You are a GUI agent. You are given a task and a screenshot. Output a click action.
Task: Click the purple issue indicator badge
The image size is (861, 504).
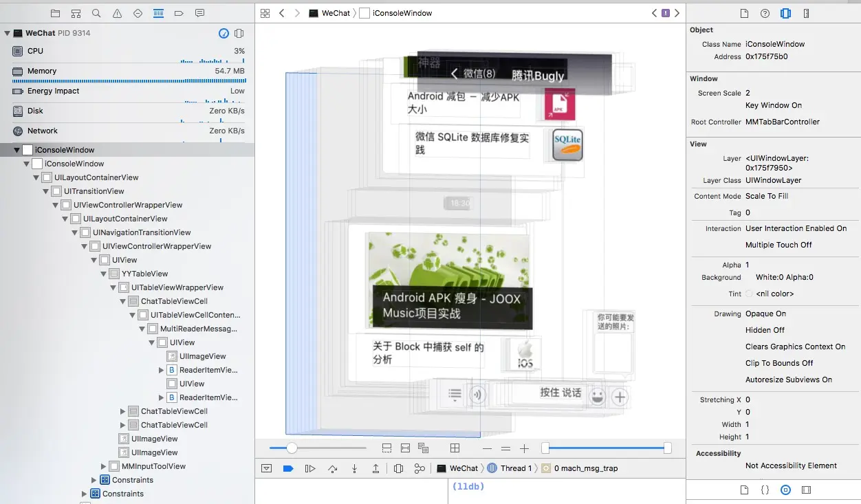pos(666,13)
